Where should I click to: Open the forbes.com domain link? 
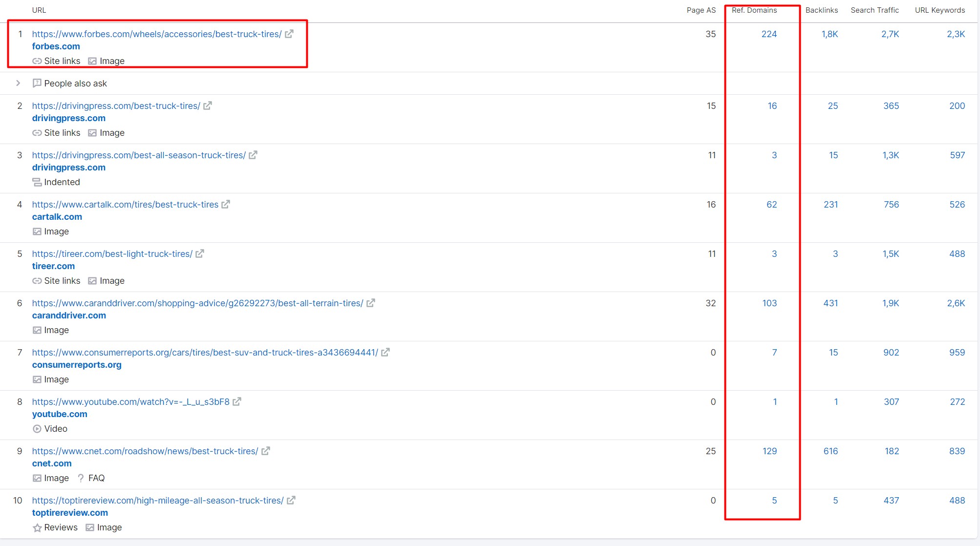coord(56,46)
